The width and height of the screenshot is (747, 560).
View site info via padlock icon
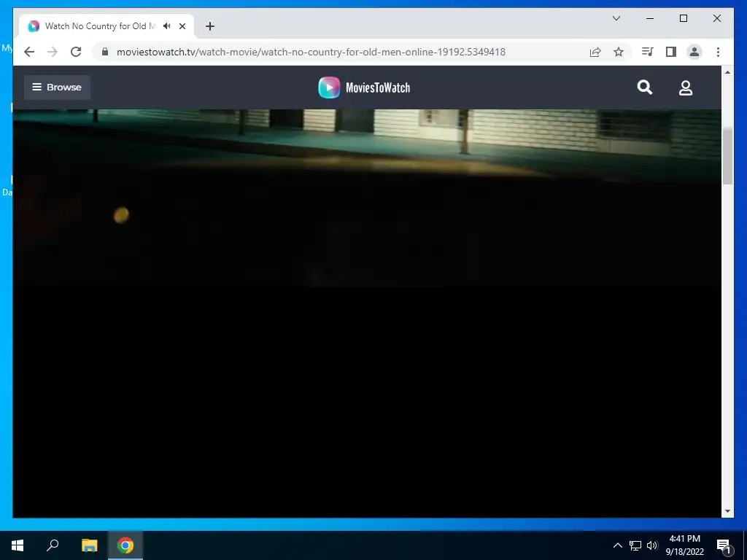pos(105,52)
